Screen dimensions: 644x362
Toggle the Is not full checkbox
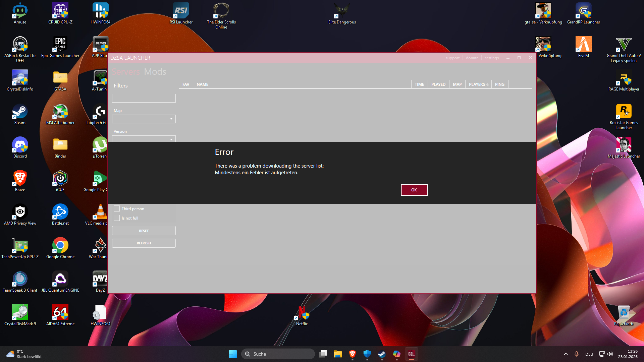[117, 218]
